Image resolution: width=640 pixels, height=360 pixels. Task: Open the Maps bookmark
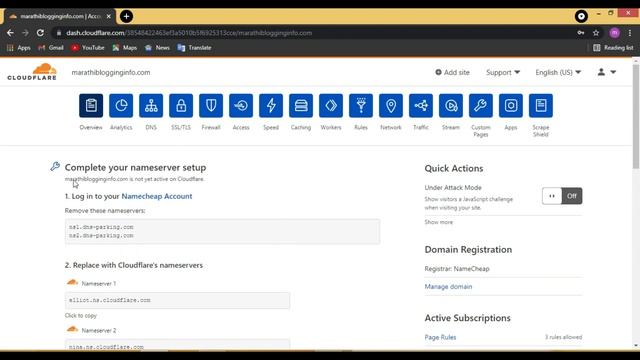click(x=125, y=48)
